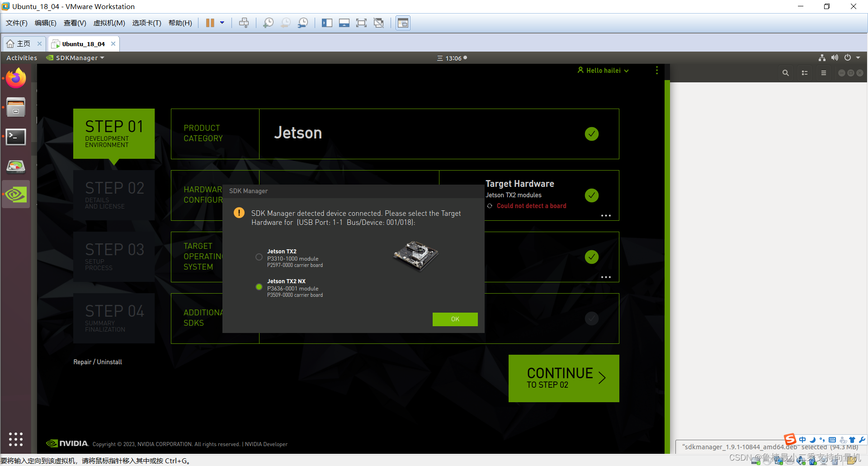
Task: Open Repair / Uninstall link
Action: tap(98, 362)
